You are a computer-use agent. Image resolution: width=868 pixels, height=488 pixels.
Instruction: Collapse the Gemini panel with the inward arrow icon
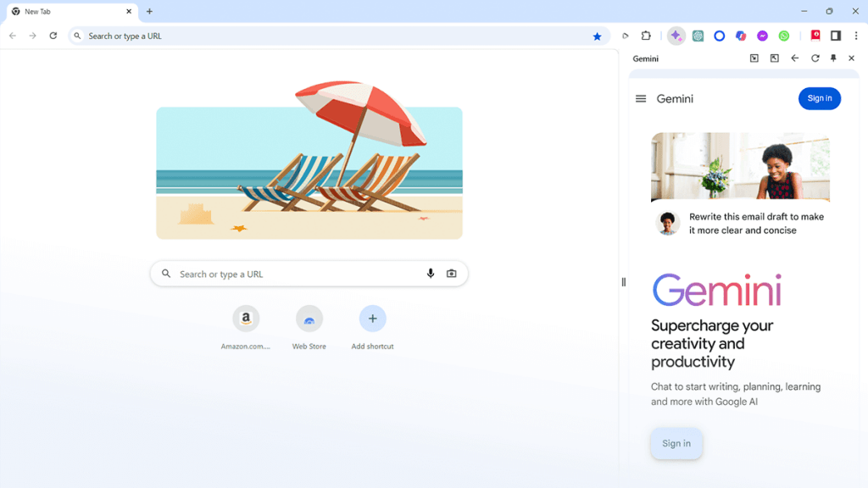754,58
